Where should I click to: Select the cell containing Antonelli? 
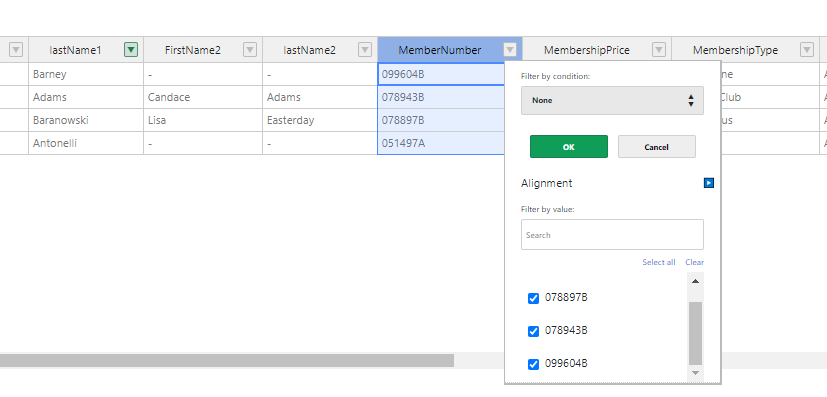pos(86,143)
